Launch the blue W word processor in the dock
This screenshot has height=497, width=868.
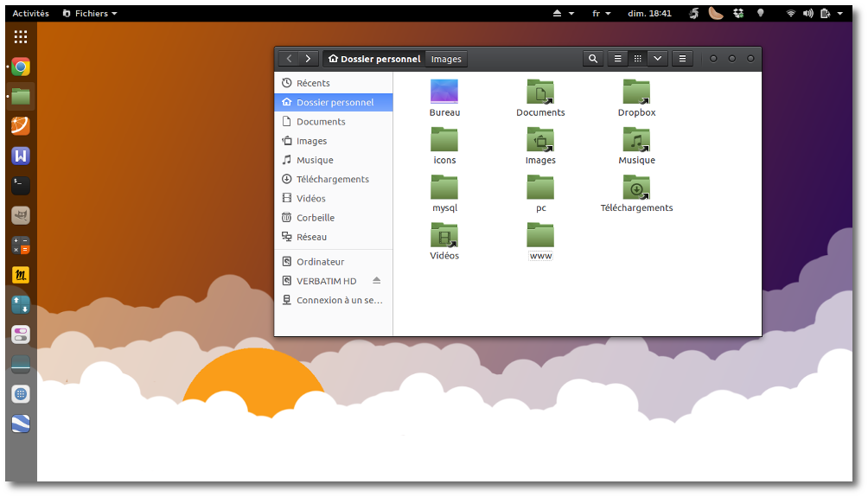coord(21,156)
